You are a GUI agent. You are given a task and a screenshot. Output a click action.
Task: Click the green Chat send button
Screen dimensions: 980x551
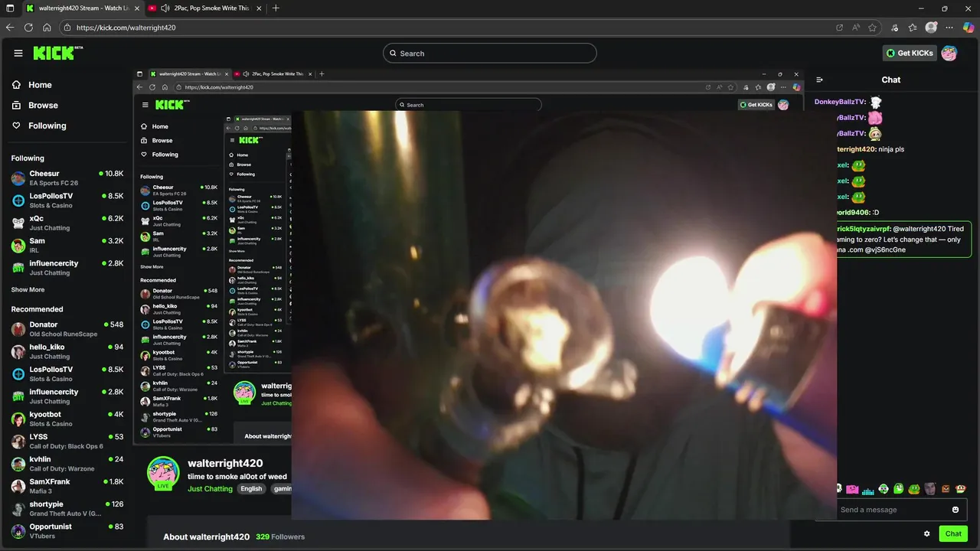pyautogui.click(x=953, y=534)
